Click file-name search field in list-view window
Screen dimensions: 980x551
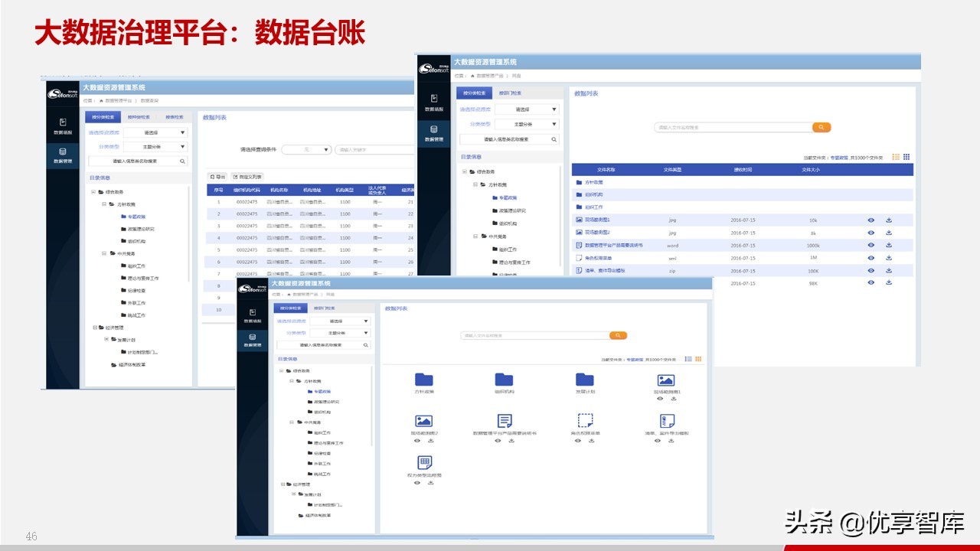tap(733, 127)
